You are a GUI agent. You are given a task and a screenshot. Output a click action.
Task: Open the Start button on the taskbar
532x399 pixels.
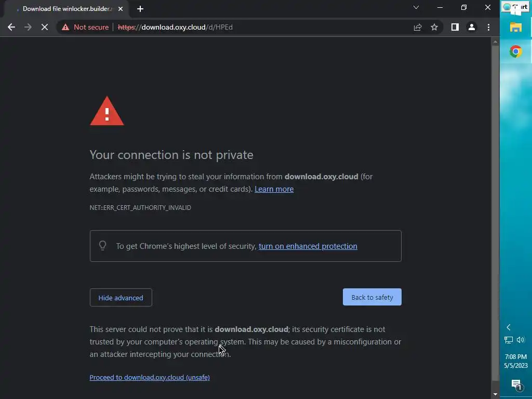(x=516, y=7)
